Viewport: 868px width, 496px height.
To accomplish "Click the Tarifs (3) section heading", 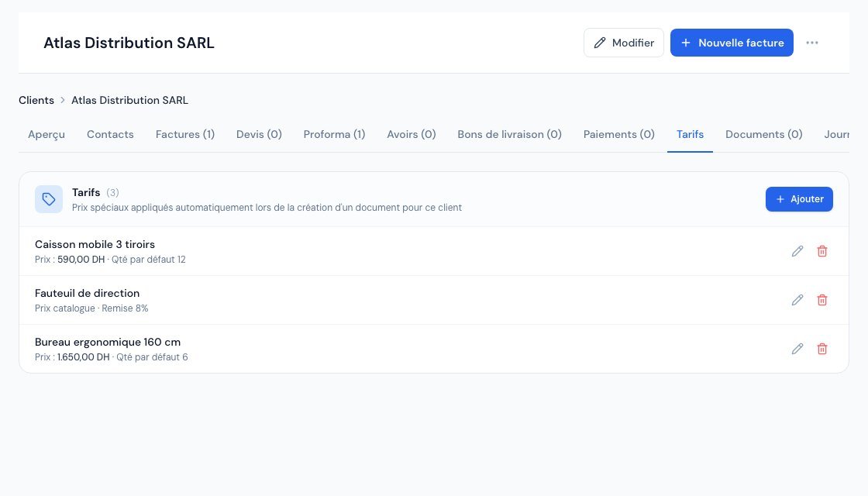I will point(95,193).
